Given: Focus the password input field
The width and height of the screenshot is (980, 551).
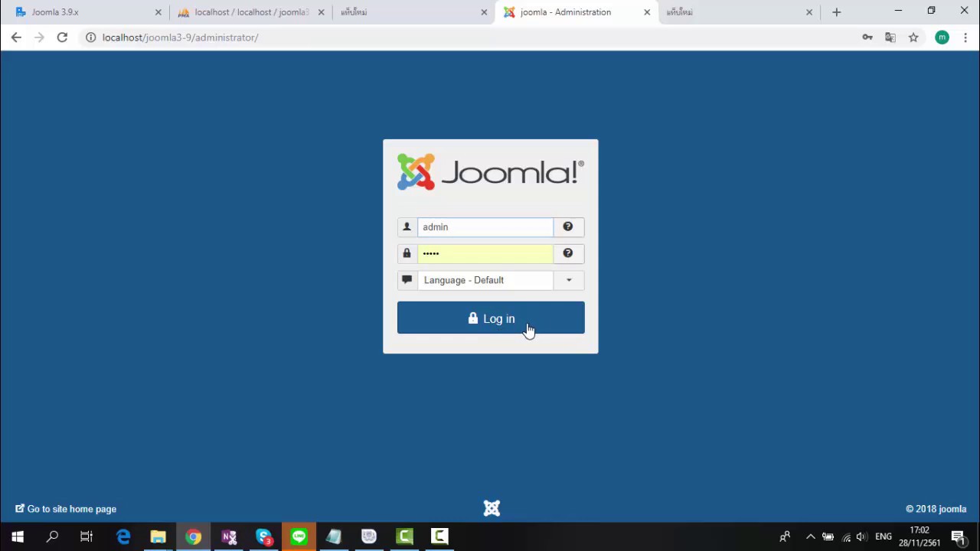Looking at the screenshot, I should coord(485,253).
